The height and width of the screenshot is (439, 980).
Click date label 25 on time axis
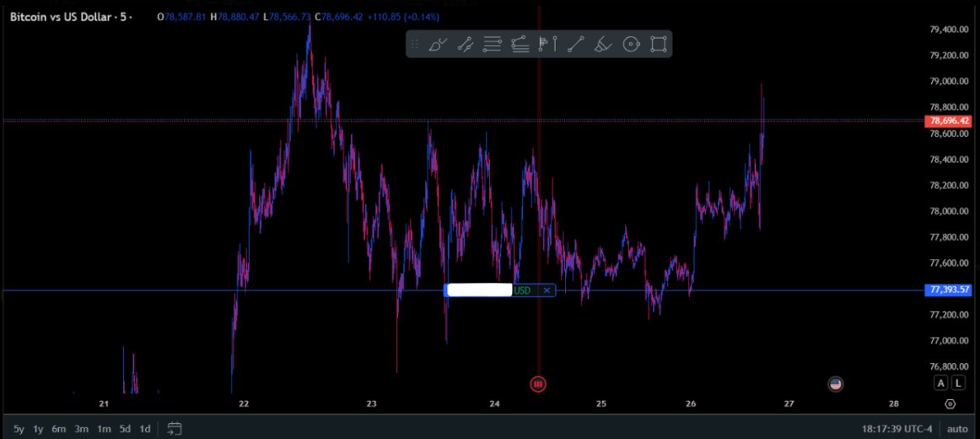[x=601, y=404]
